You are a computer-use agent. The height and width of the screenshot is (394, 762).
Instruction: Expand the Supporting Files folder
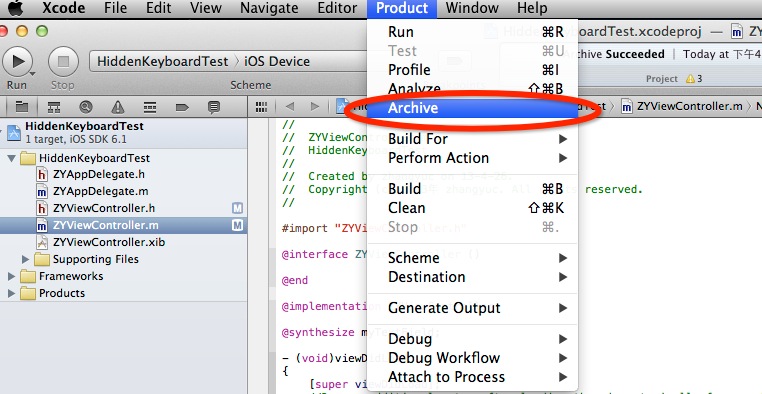pyautogui.click(x=26, y=259)
